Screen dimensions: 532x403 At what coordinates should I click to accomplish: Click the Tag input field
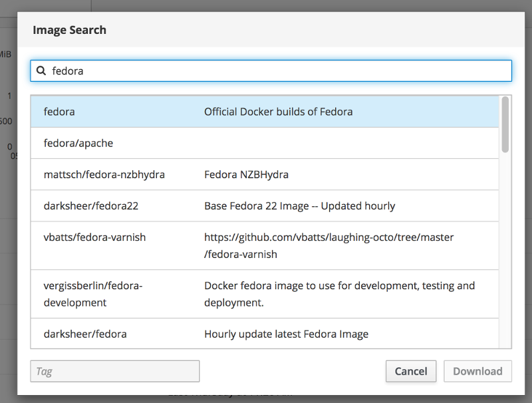[114, 371]
